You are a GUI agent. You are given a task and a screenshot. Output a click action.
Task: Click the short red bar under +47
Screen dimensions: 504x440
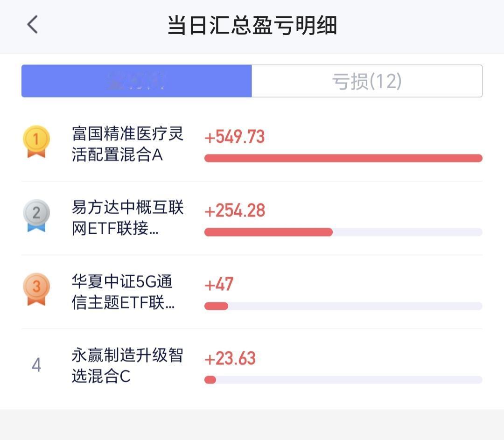point(217,306)
